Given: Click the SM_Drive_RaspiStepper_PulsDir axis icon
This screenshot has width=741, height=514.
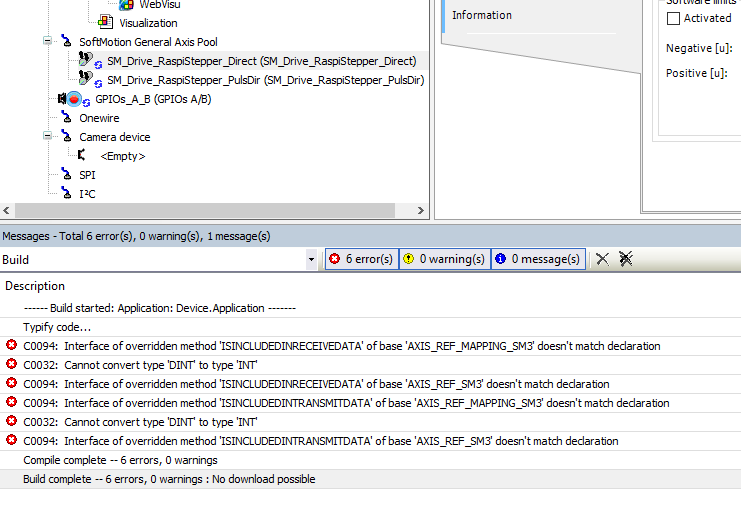Looking at the screenshot, I should [x=85, y=79].
